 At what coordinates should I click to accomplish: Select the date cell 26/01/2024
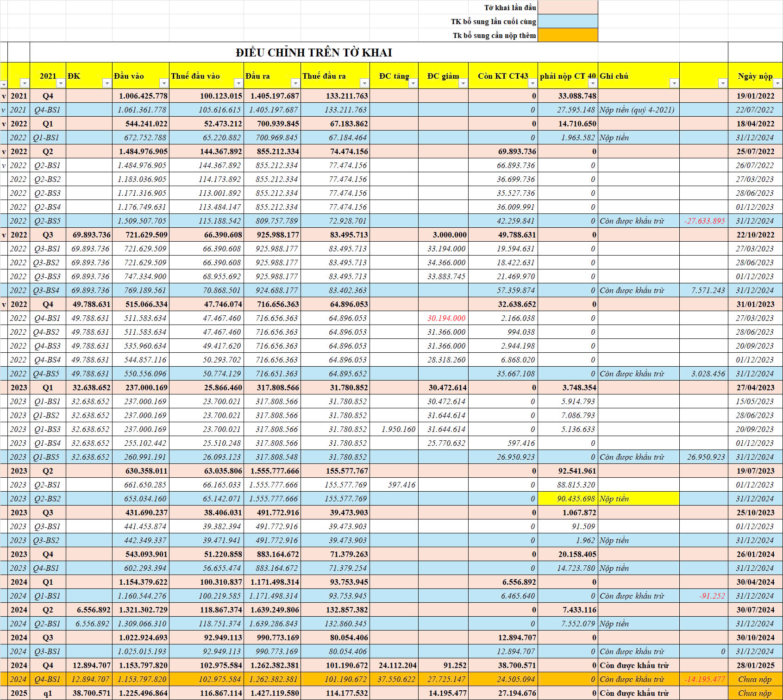point(755,554)
